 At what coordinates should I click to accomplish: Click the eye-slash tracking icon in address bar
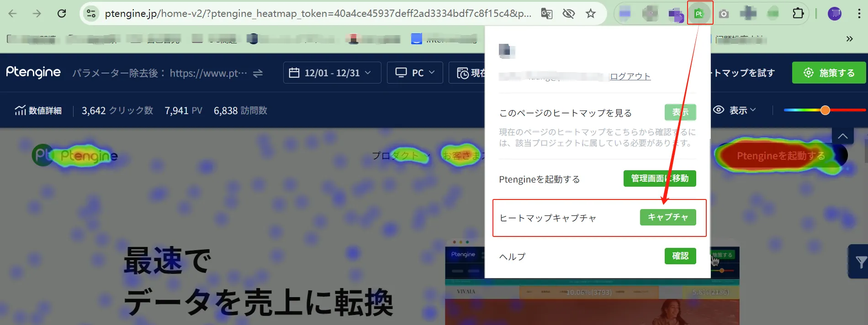[568, 14]
